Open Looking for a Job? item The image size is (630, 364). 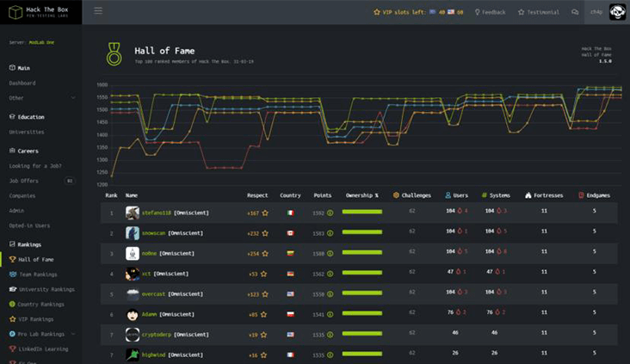coord(35,166)
